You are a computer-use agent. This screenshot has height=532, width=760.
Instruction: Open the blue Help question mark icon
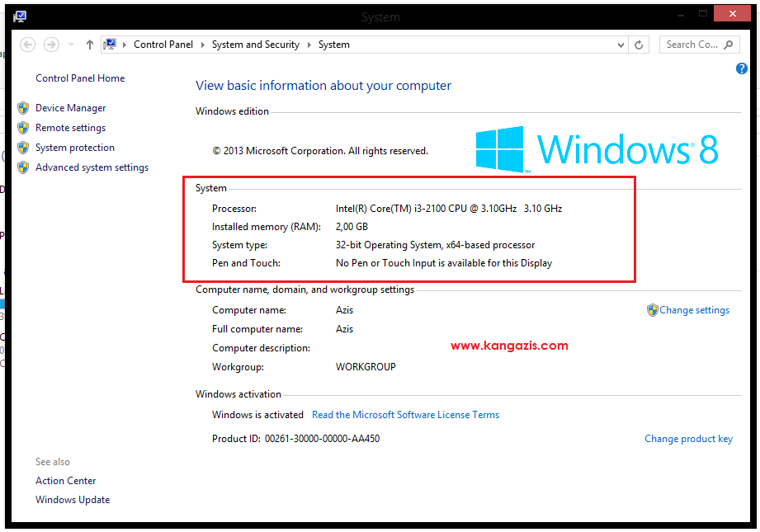(x=741, y=68)
